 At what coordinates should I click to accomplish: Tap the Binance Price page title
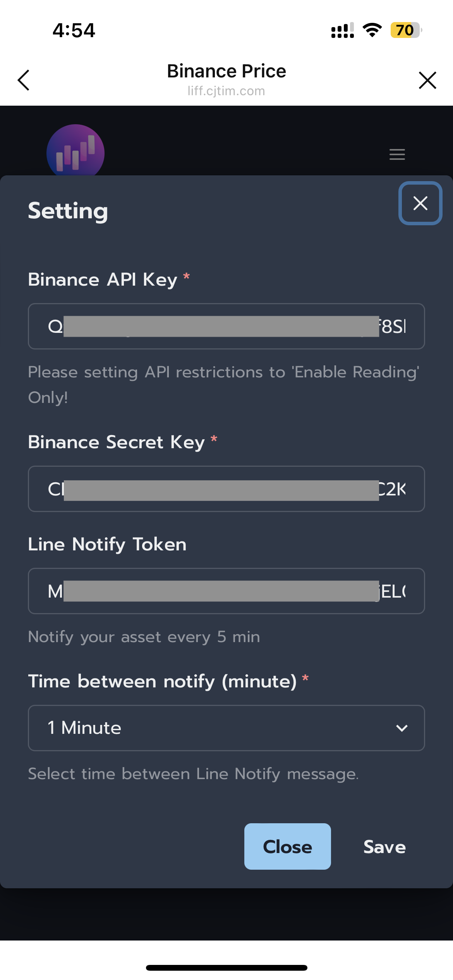pyautogui.click(x=226, y=71)
